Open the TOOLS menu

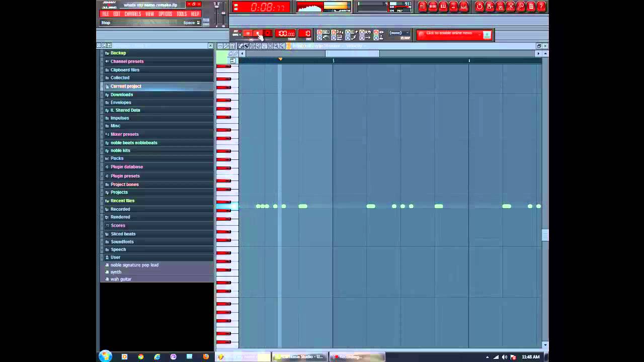click(x=181, y=14)
